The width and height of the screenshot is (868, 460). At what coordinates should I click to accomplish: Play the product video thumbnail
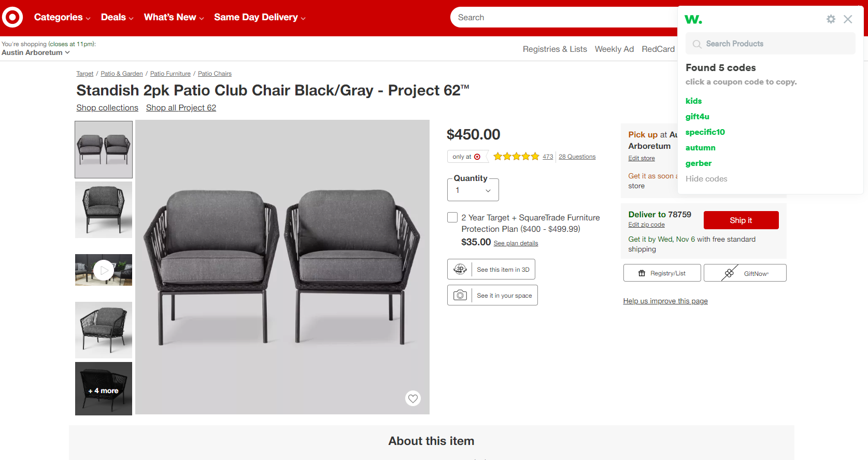[104, 270]
